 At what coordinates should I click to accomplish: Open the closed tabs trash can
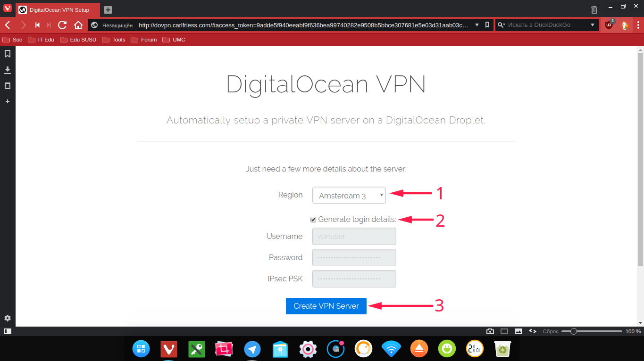click(x=594, y=9)
